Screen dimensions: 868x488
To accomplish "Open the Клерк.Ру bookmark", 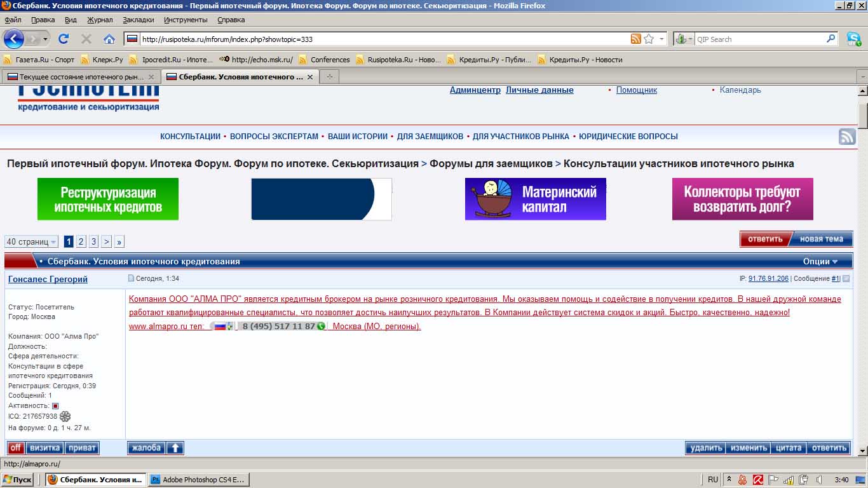I will tap(101, 60).
